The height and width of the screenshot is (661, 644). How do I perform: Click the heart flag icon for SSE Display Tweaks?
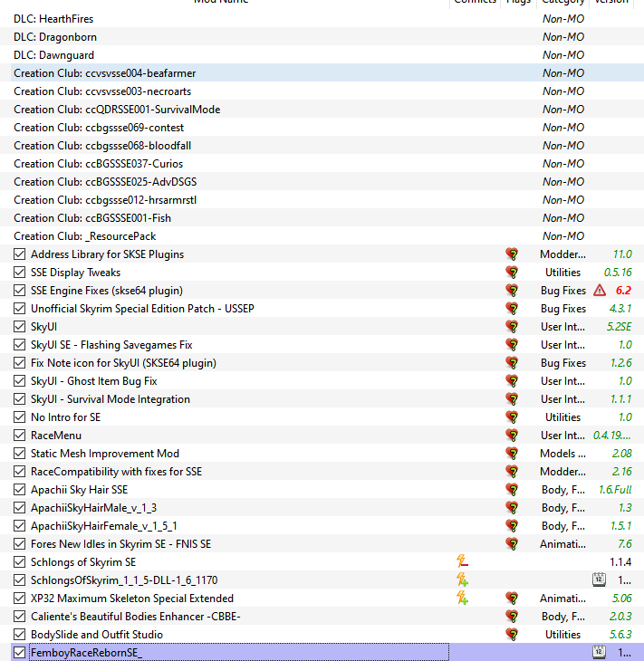click(512, 273)
